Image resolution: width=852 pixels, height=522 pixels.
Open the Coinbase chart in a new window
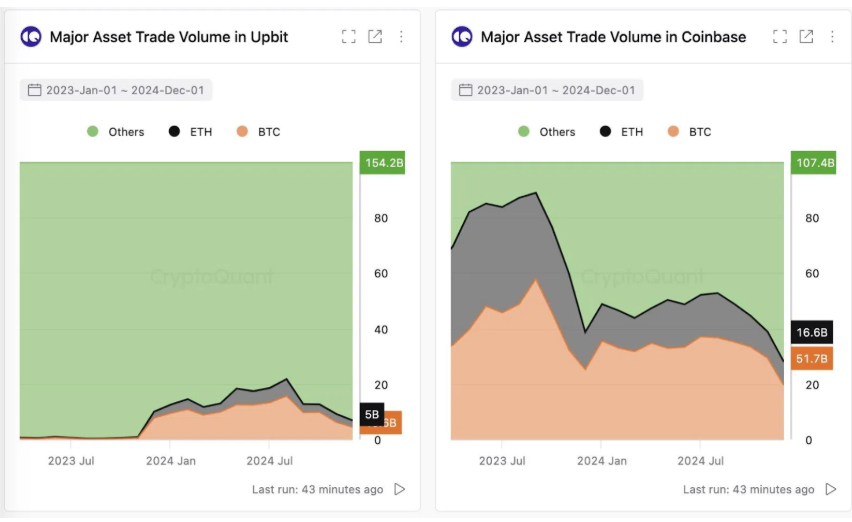point(806,37)
